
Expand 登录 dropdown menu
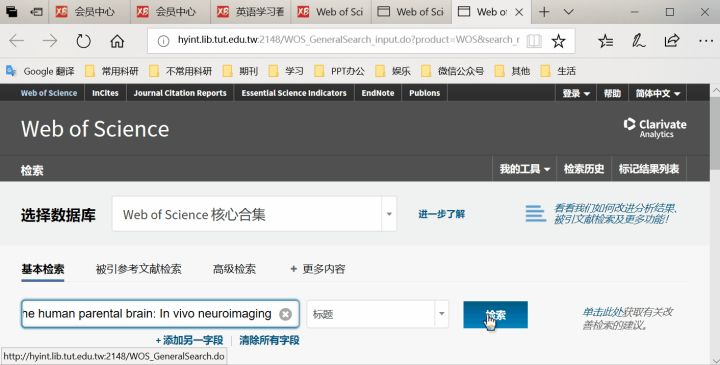pos(576,93)
